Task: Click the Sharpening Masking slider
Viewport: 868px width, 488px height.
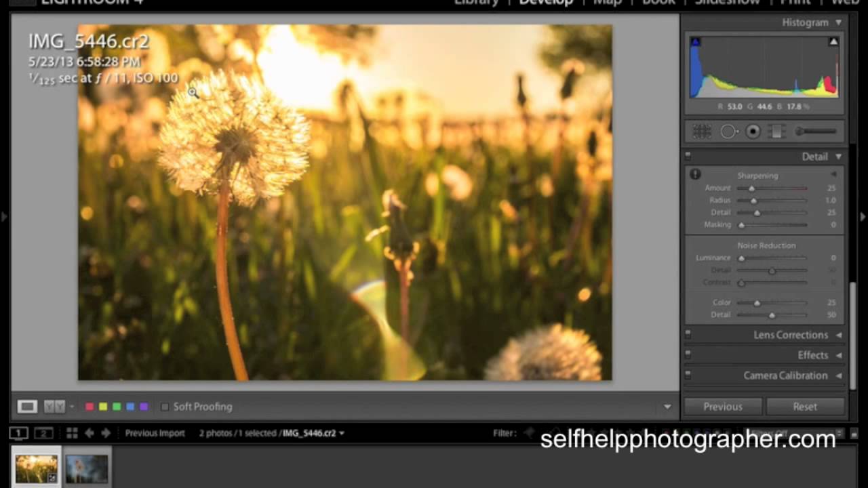Action: click(x=772, y=224)
